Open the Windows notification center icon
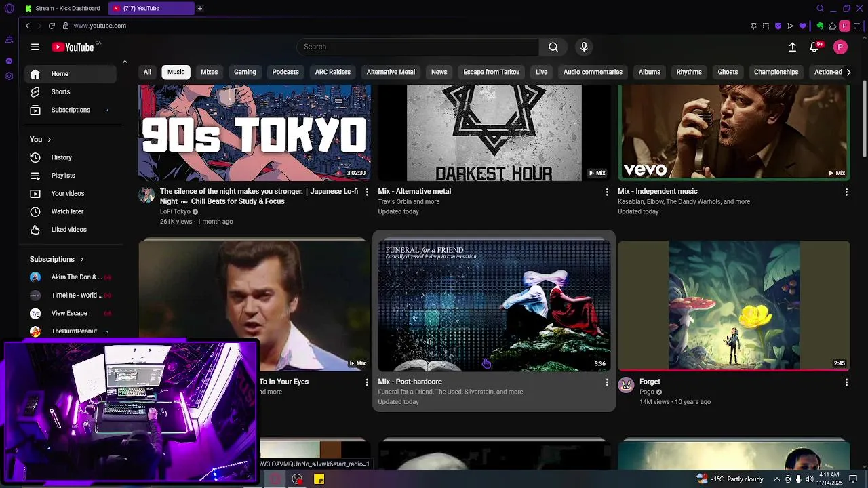 click(853, 479)
